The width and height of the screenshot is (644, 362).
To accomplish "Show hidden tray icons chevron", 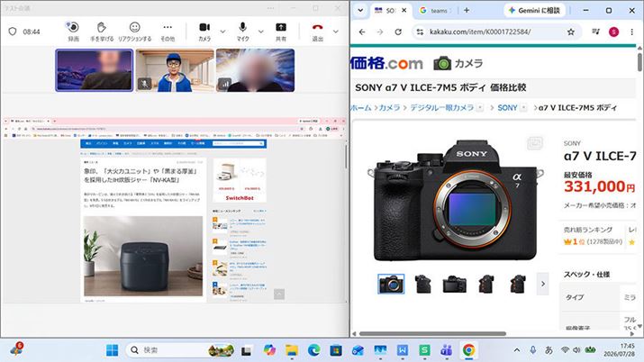I will 517,350.
